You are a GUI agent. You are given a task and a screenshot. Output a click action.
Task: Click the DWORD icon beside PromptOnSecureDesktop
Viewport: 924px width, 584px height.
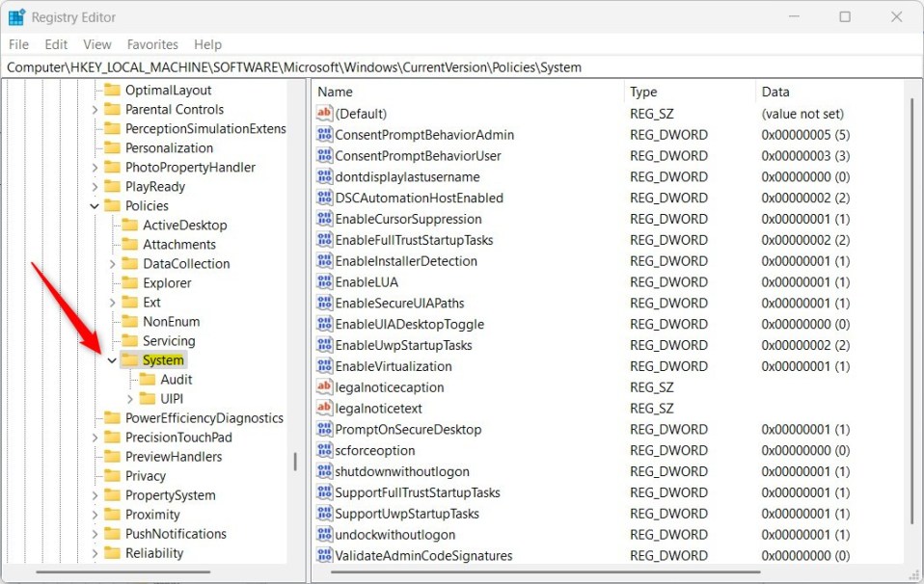325,429
